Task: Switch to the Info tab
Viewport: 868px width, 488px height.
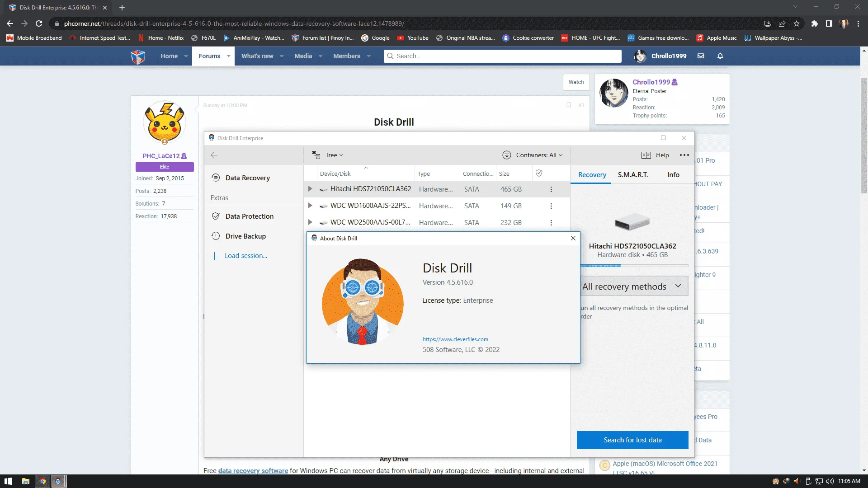Action: click(673, 174)
